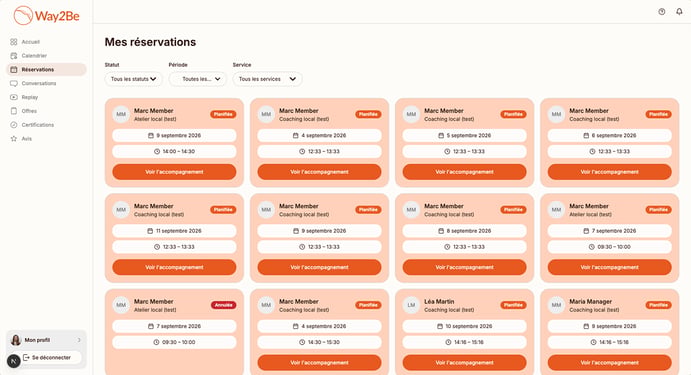
Task: Click the clock icon beside 14:00 – 14:30
Action: click(157, 151)
